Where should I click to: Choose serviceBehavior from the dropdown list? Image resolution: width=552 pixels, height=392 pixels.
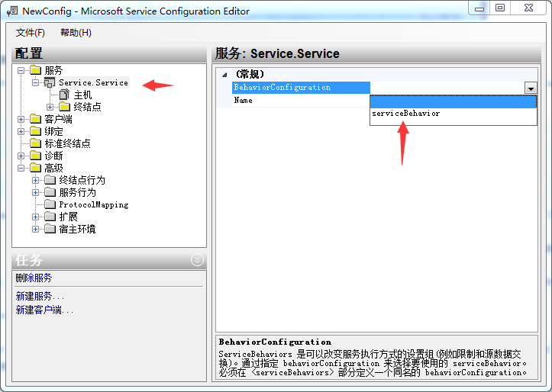(453, 114)
